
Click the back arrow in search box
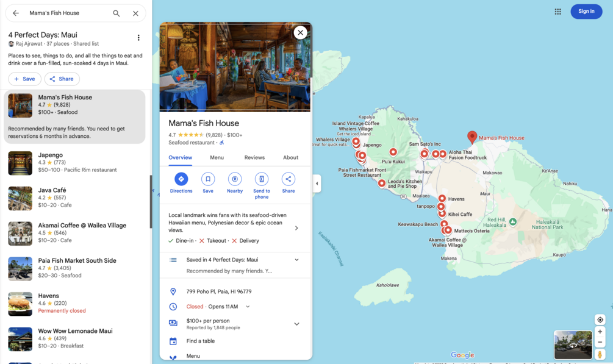[16, 13]
